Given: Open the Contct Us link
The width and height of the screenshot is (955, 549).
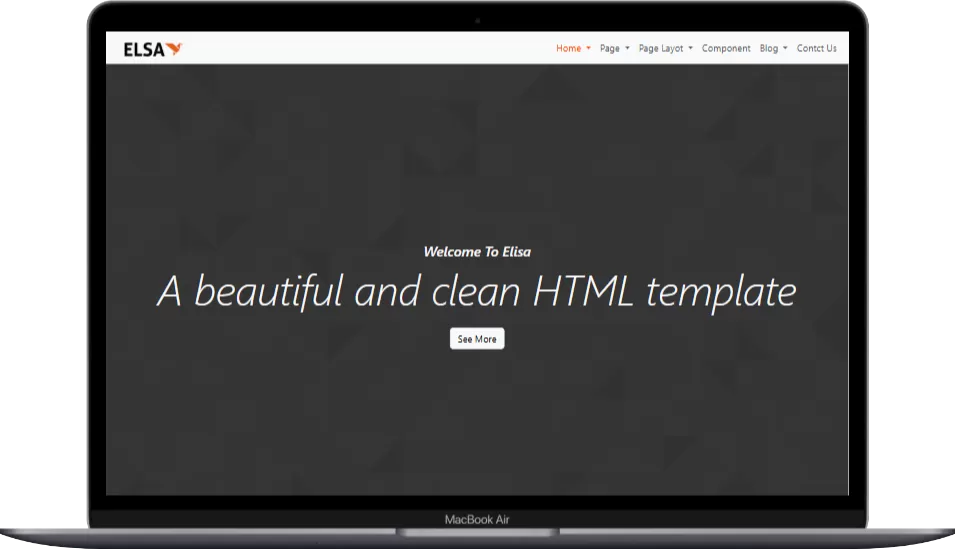Looking at the screenshot, I should pos(817,48).
